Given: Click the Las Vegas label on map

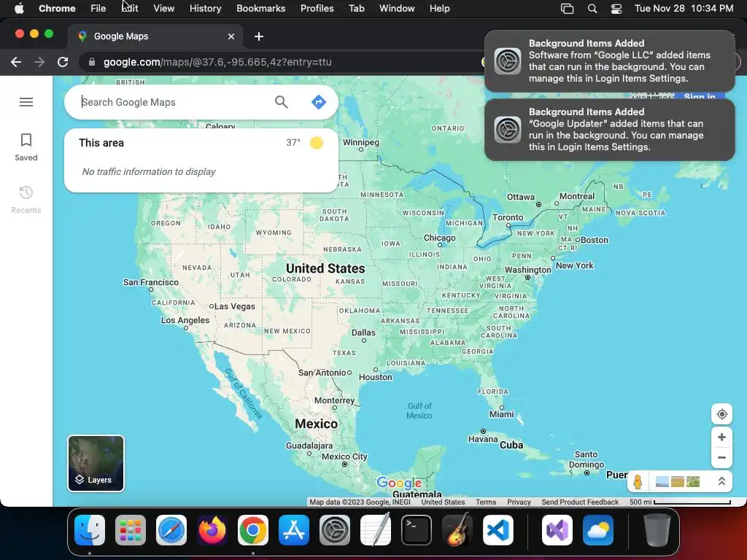Looking at the screenshot, I should tap(234, 306).
